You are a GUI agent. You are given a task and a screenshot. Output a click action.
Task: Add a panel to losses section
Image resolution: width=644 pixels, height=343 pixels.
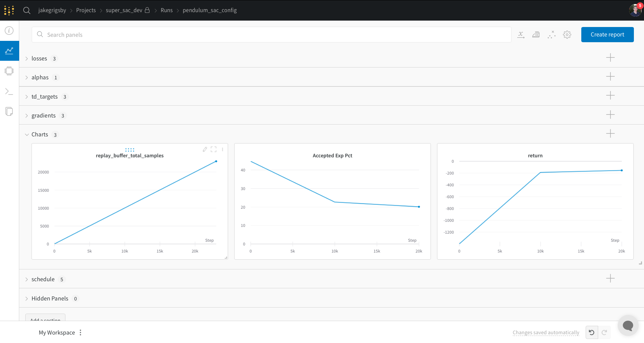coord(610,58)
